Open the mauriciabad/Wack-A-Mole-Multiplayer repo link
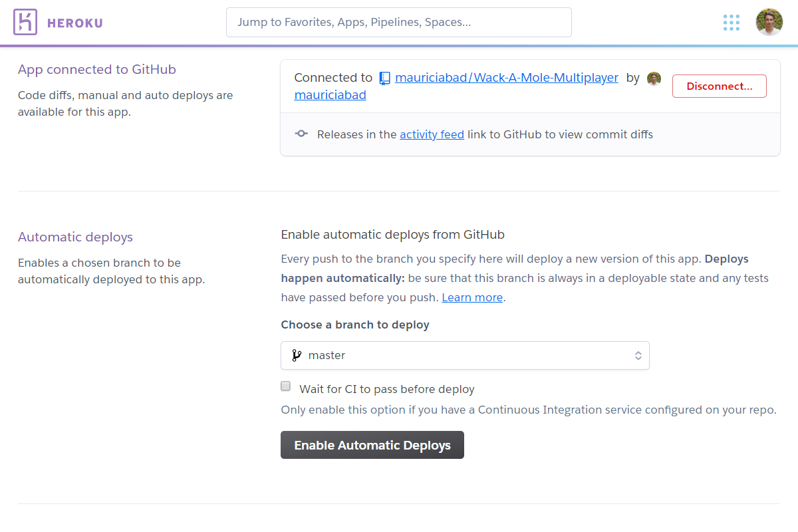Viewport: 798px width, 532px height. 507,78
